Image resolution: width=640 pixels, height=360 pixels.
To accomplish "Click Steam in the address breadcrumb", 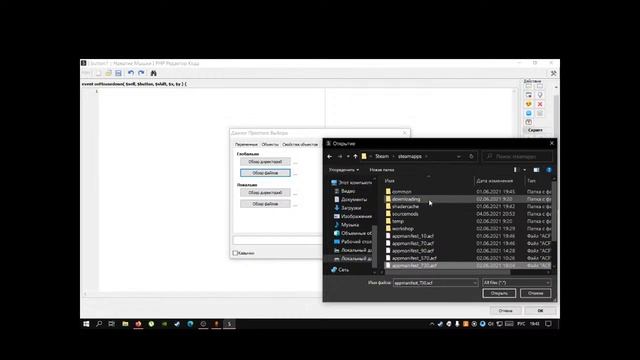I will pos(382,156).
